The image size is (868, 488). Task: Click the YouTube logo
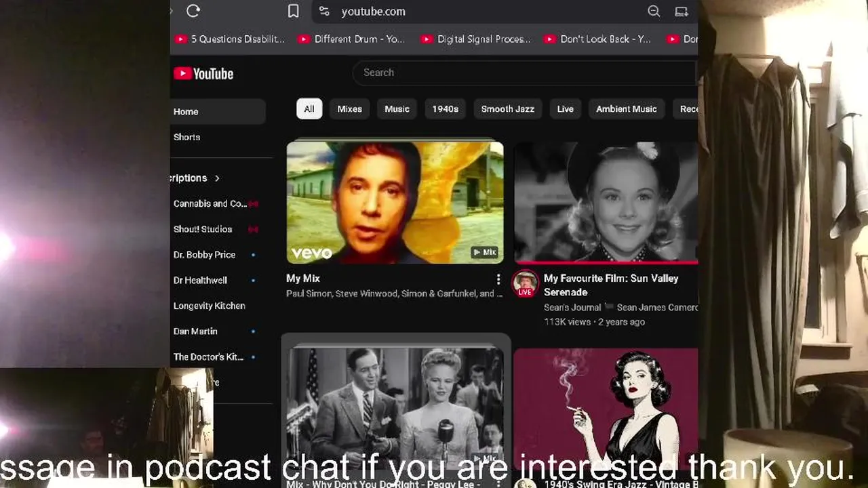tap(203, 74)
